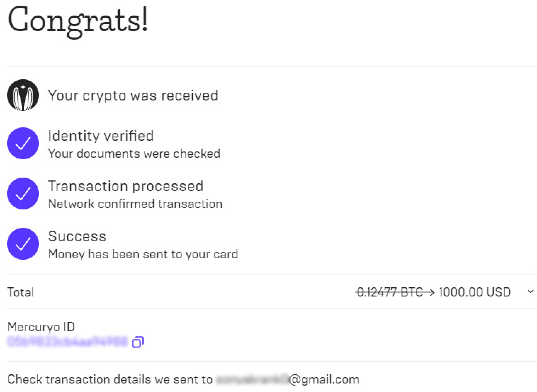Click the Identity verified checkmark icon
The height and width of the screenshot is (392, 537).
(x=23, y=143)
